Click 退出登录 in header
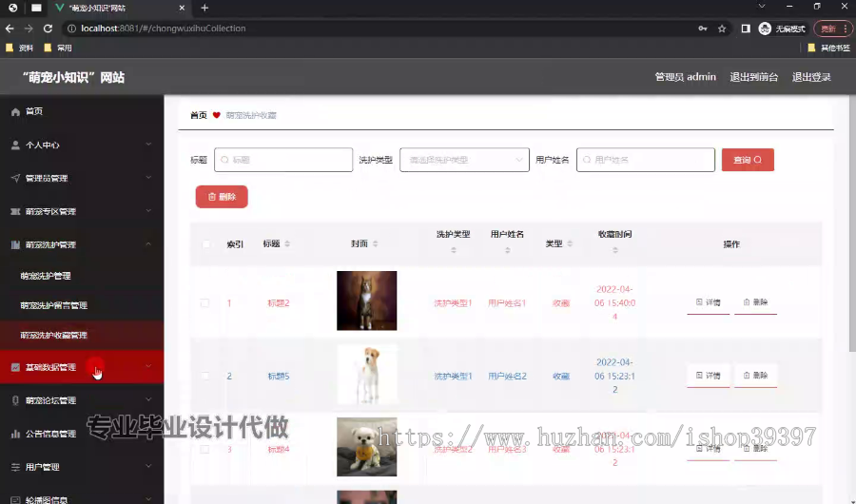This screenshot has height=504, width=856. pos(811,77)
